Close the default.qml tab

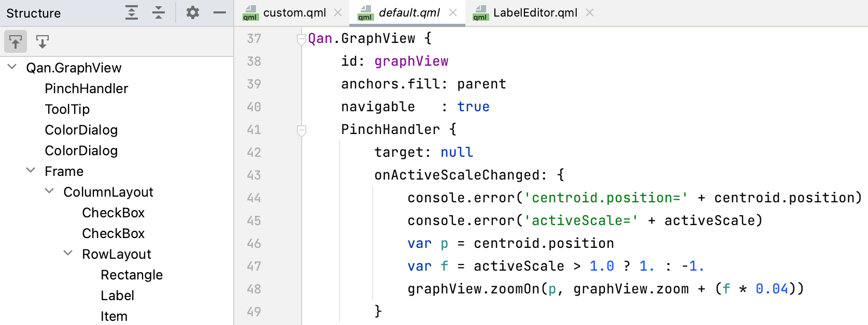[x=453, y=12]
